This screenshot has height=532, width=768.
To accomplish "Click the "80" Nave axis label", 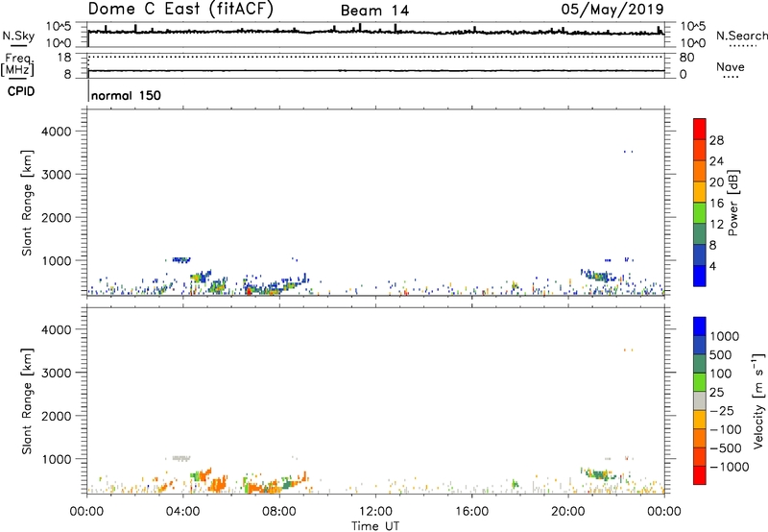I will (687, 58).
